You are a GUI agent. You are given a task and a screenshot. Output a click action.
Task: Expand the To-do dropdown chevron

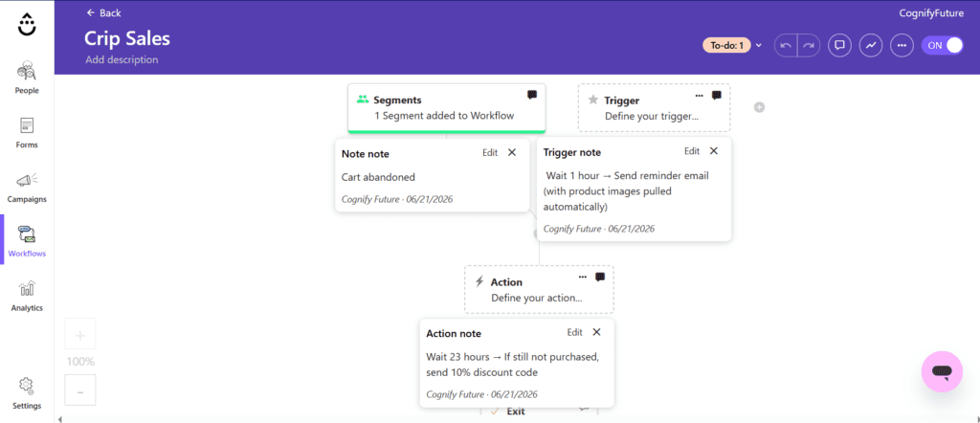click(x=759, y=45)
